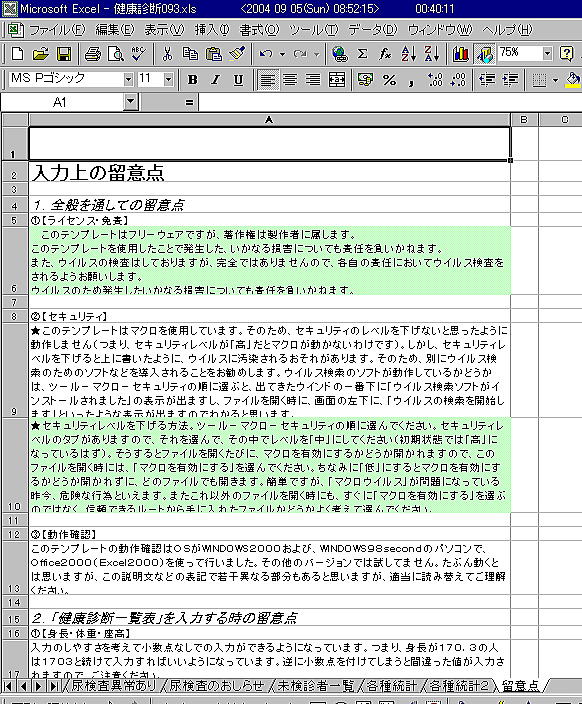Screen dimensions: 582x704
Task: Save the workbook with the floppy disk icon
Action: 64,54
